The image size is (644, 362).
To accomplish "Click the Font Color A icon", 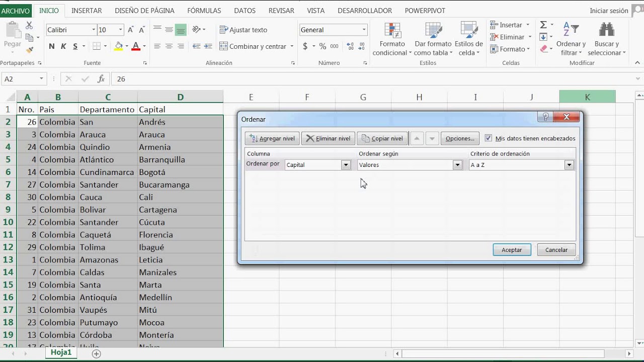I will pyautogui.click(x=135, y=46).
